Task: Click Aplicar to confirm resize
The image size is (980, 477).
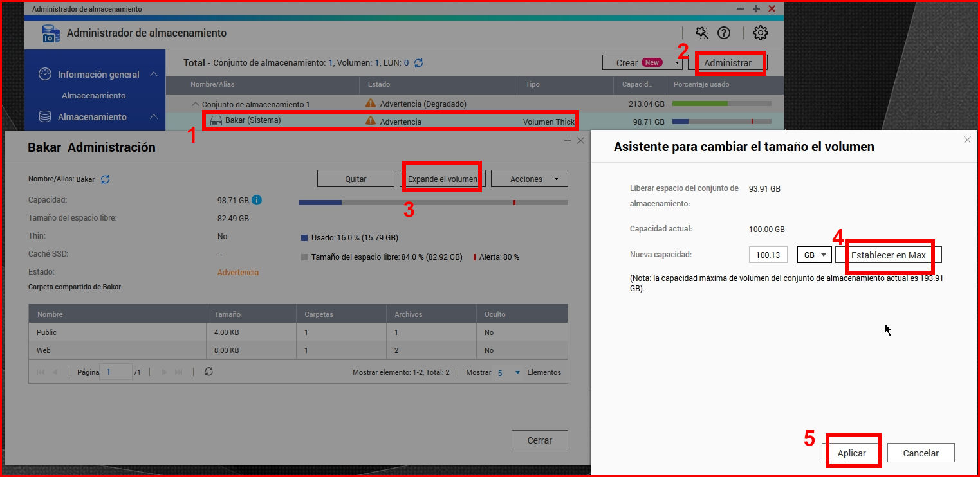Action: [851, 453]
